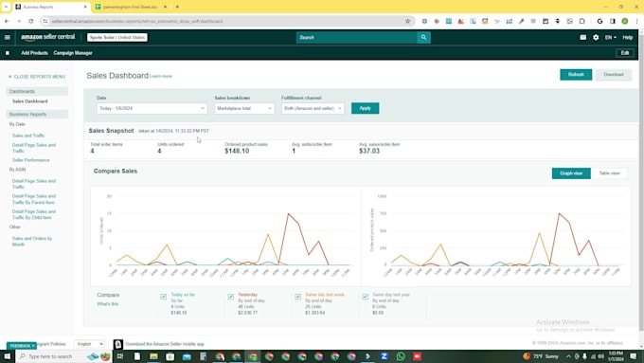Open the Seller Central hamburger menu
The image size is (644, 363).
(x=8, y=37)
